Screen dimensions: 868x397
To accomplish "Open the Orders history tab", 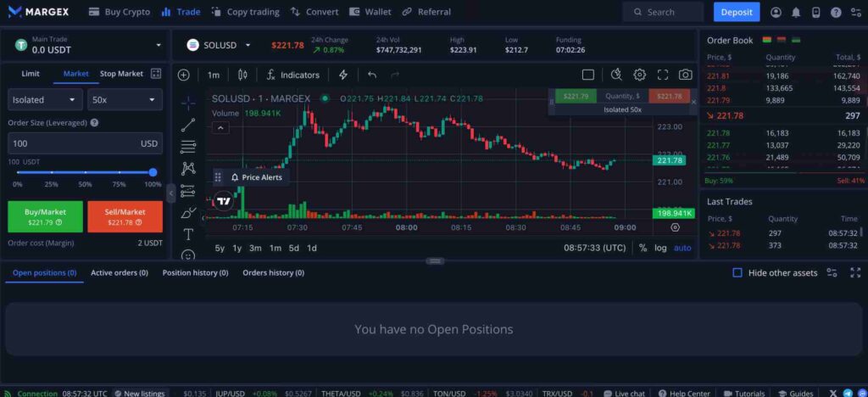I will [274, 272].
